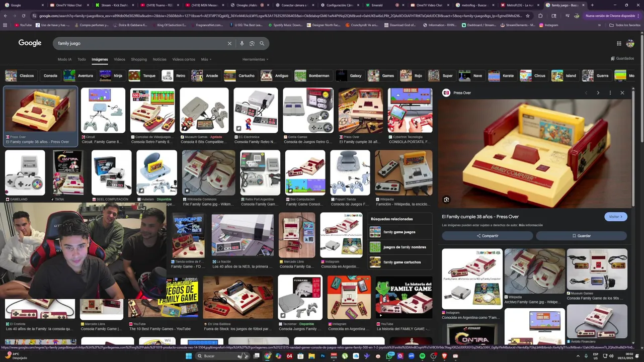Filter images by Retro chip
The width and height of the screenshot is (644, 362).
coord(174,76)
